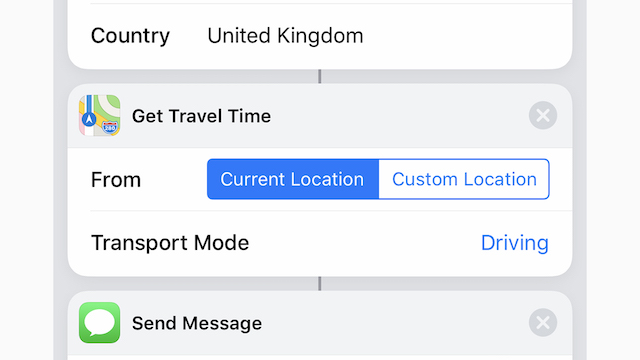Click empty header space right of Get Travel Time
This screenshot has width=640, height=360.
click(400, 116)
